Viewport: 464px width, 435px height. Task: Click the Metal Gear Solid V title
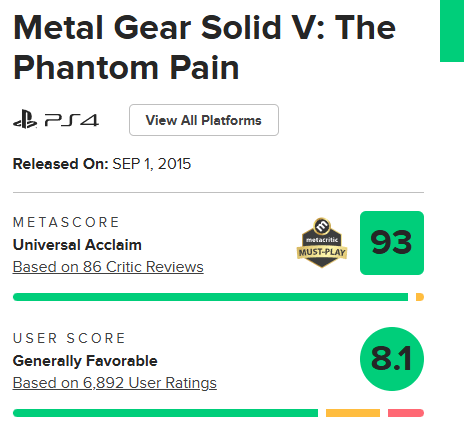click(x=204, y=48)
